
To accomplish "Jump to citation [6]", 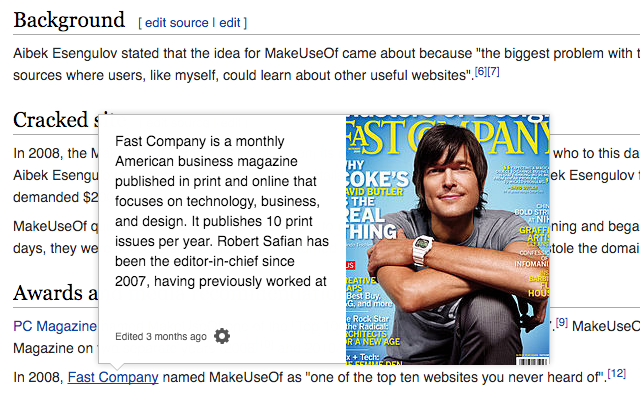I will coord(481,71).
